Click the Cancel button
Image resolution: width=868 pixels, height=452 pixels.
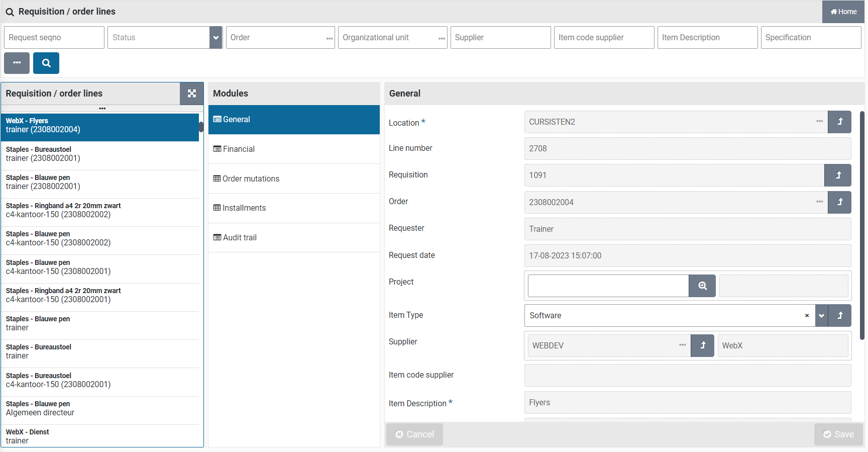click(414, 434)
